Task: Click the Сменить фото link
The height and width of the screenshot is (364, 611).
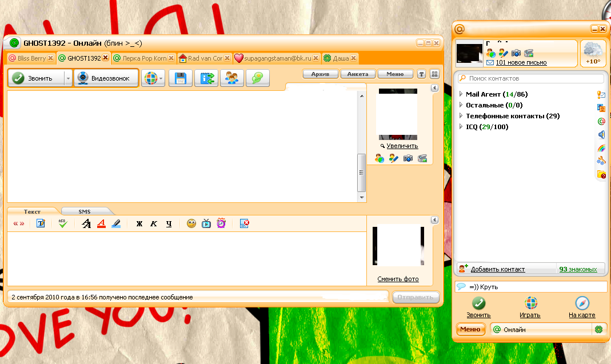Action: 398,279
